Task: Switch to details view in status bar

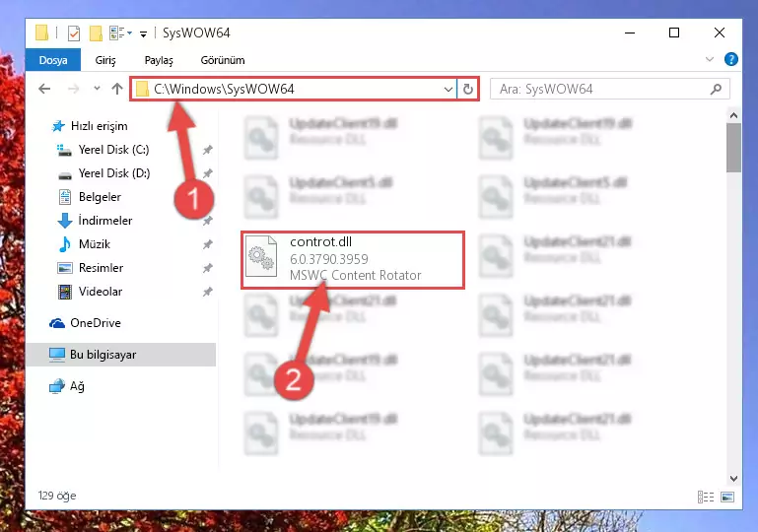Action: pyautogui.click(x=706, y=497)
